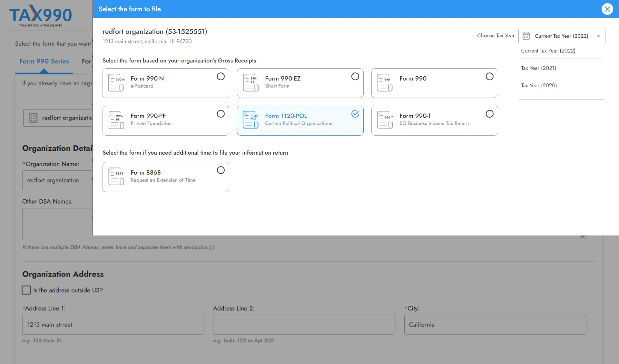Click the Form 990-PF document icon

pos(116,120)
